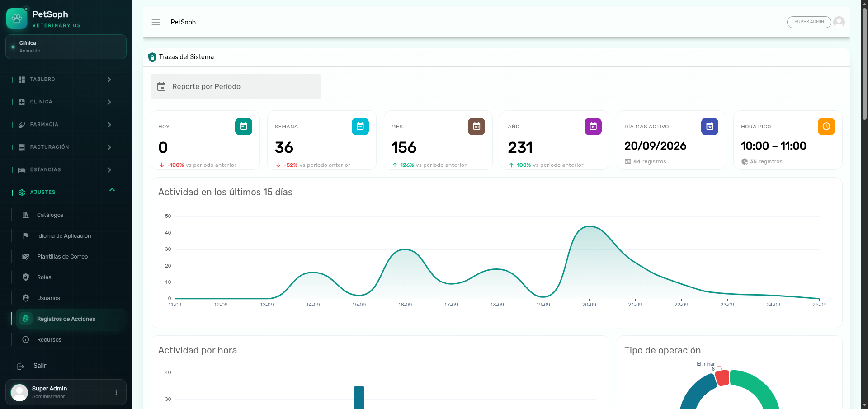Click the "-52% vs periodo anterior" text
The image size is (868, 409).
pyautogui.click(x=317, y=165)
